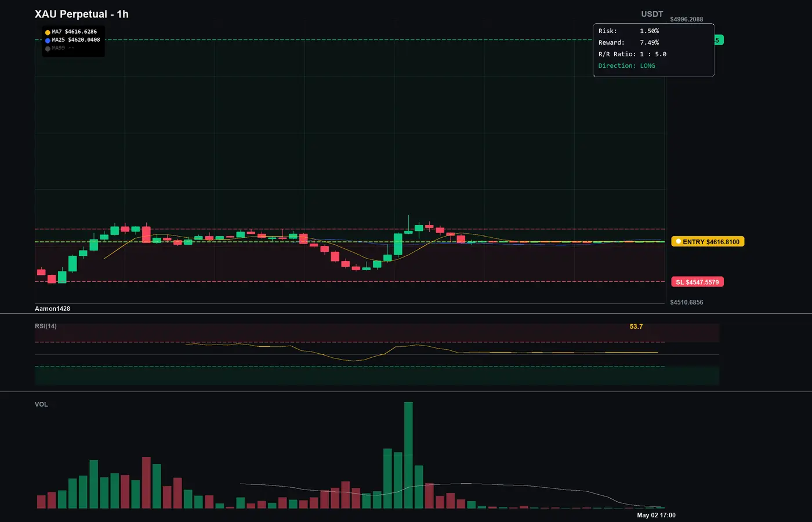The width and height of the screenshot is (812, 522).
Task: Click the yellow ENTRY $4616.8100 price tag
Action: 708,242
